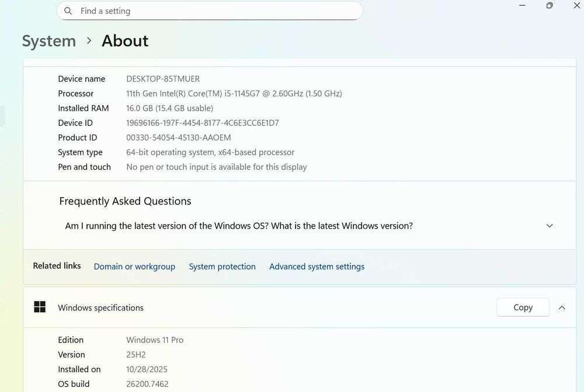Select the version value 25H2
Viewport: 584px width, 392px height.
[x=136, y=355]
